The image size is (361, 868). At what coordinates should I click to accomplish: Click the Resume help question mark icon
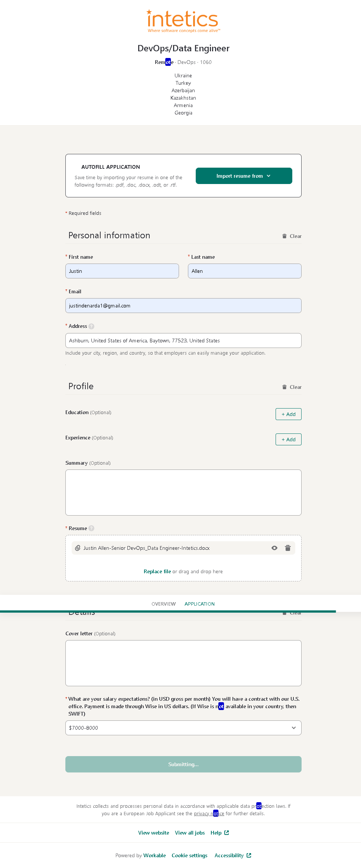pos(91,528)
